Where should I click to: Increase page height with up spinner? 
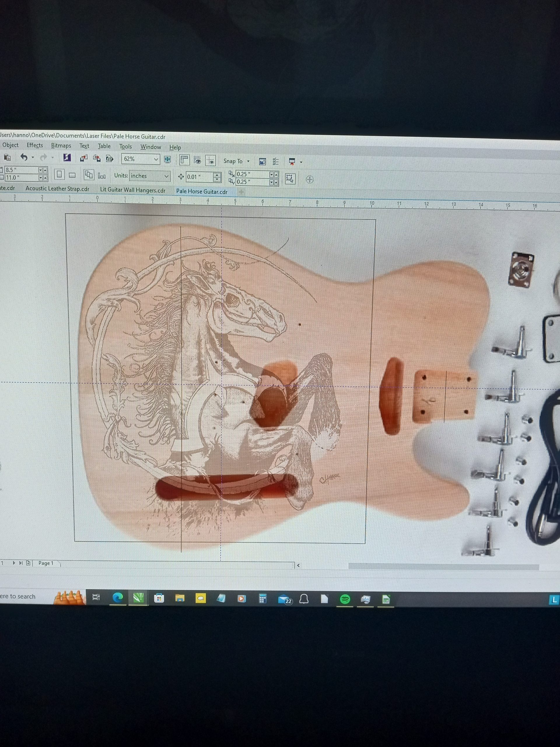(x=45, y=178)
